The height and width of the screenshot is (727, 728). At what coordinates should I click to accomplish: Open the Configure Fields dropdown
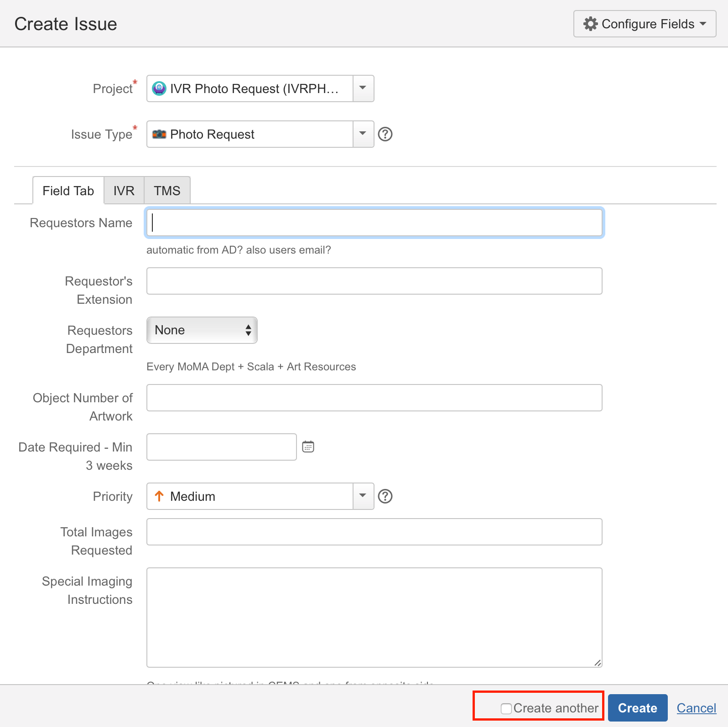point(645,24)
